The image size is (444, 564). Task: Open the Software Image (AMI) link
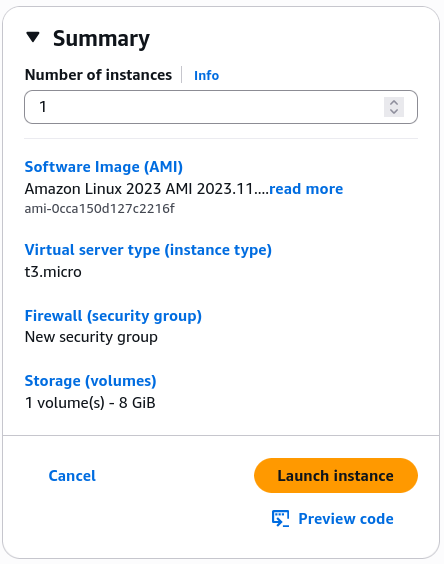click(104, 167)
